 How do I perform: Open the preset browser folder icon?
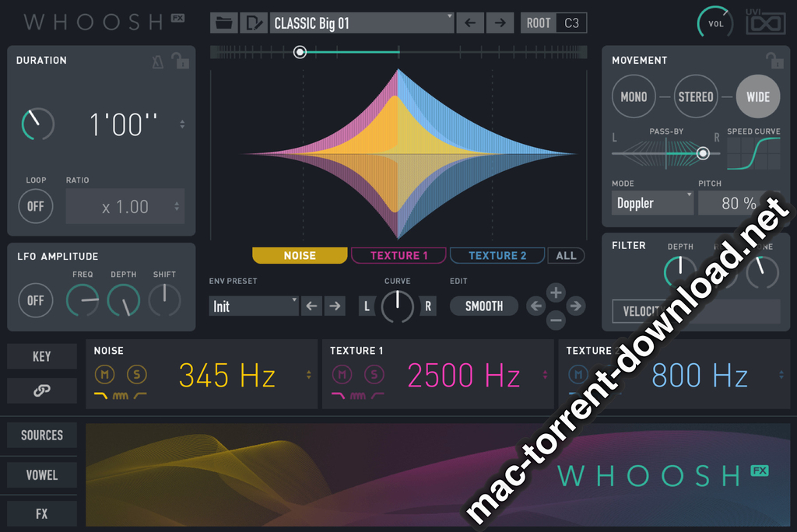pyautogui.click(x=223, y=23)
